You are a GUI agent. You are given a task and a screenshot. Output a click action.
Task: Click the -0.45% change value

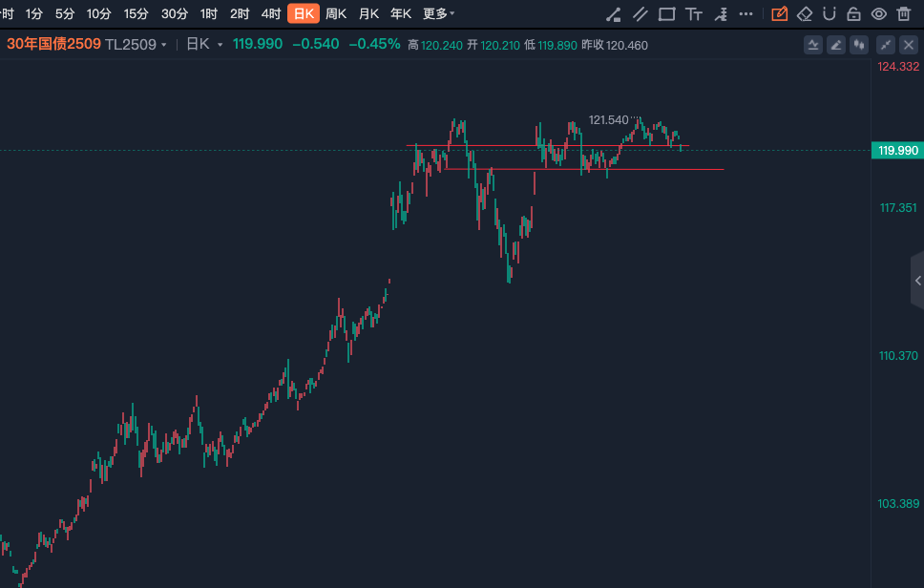374,44
